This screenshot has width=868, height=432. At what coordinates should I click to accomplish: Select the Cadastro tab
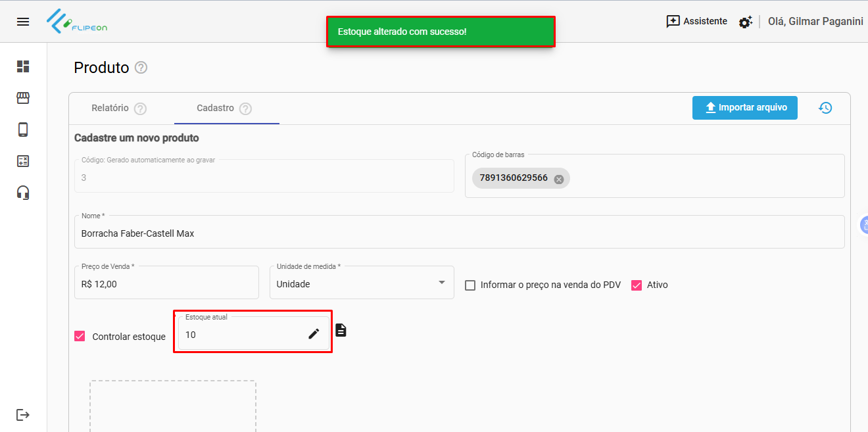pyautogui.click(x=216, y=108)
